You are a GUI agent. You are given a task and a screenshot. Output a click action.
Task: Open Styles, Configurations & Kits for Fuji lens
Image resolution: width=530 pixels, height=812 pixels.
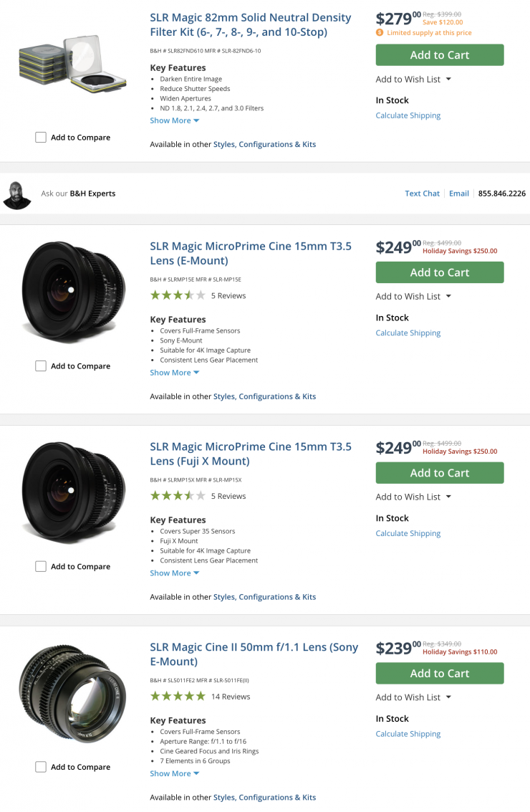(264, 597)
